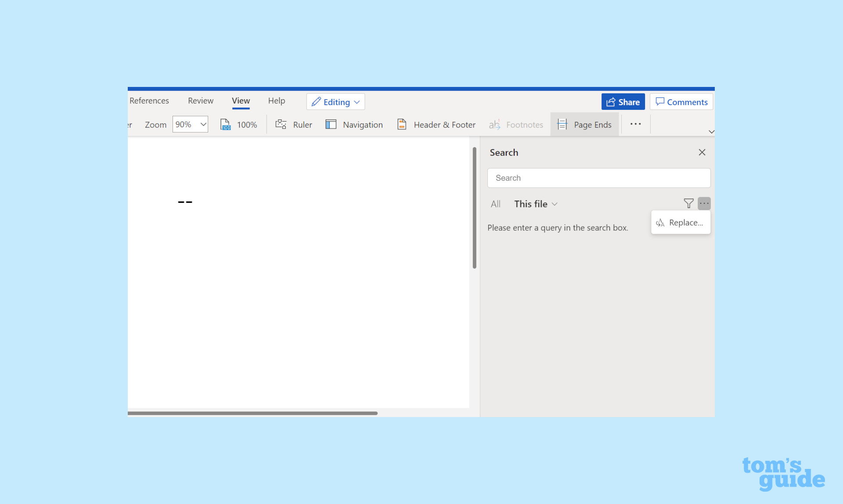Click the Comments button
The height and width of the screenshot is (504, 843).
(x=681, y=101)
